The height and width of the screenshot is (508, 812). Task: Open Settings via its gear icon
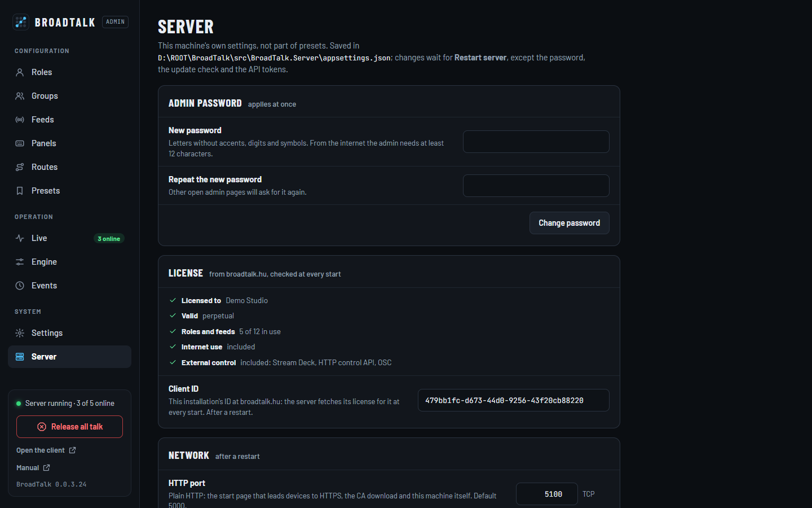20,333
